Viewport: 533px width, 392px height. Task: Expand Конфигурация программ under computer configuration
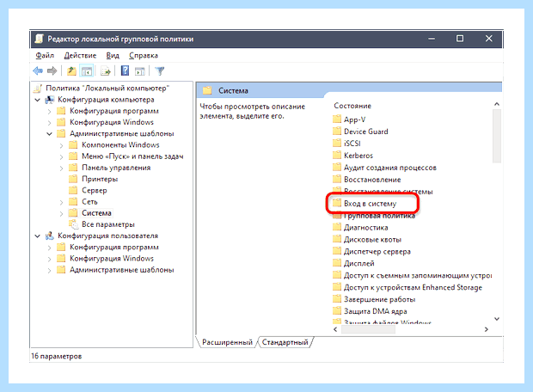point(50,111)
